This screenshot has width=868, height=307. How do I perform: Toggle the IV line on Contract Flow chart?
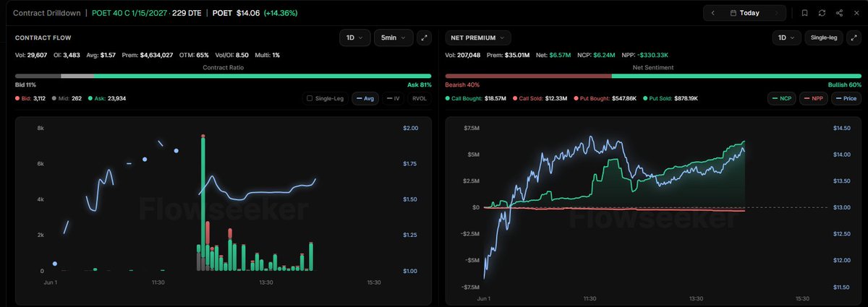(x=394, y=98)
